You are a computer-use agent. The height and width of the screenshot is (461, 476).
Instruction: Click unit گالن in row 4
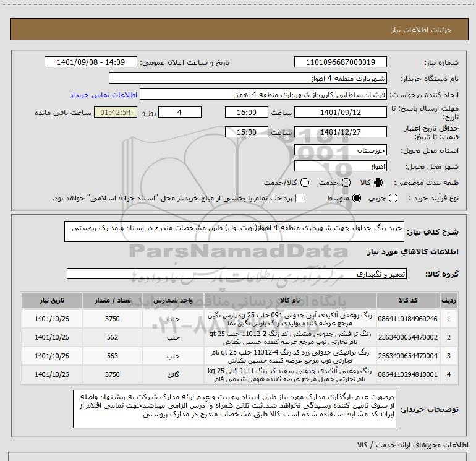click(173, 375)
